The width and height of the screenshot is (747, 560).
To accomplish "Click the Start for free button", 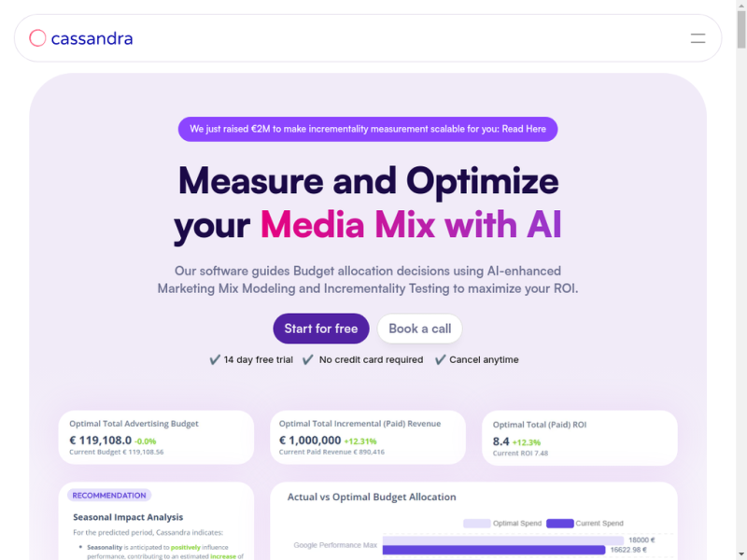I will pos(321,329).
